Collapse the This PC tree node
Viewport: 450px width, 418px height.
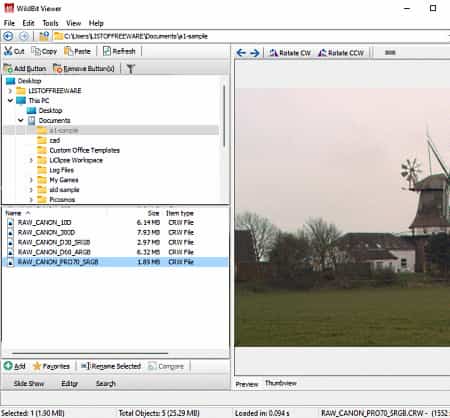pyautogui.click(x=10, y=100)
